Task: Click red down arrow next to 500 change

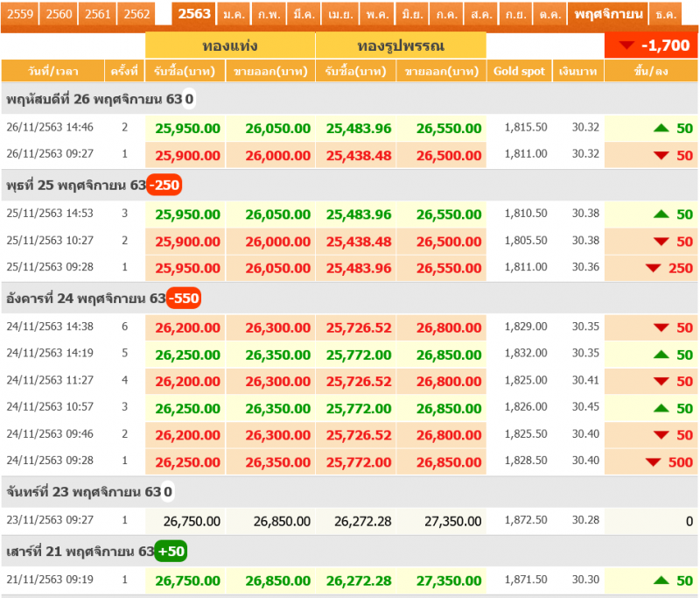Action: pyautogui.click(x=653, y=461)
